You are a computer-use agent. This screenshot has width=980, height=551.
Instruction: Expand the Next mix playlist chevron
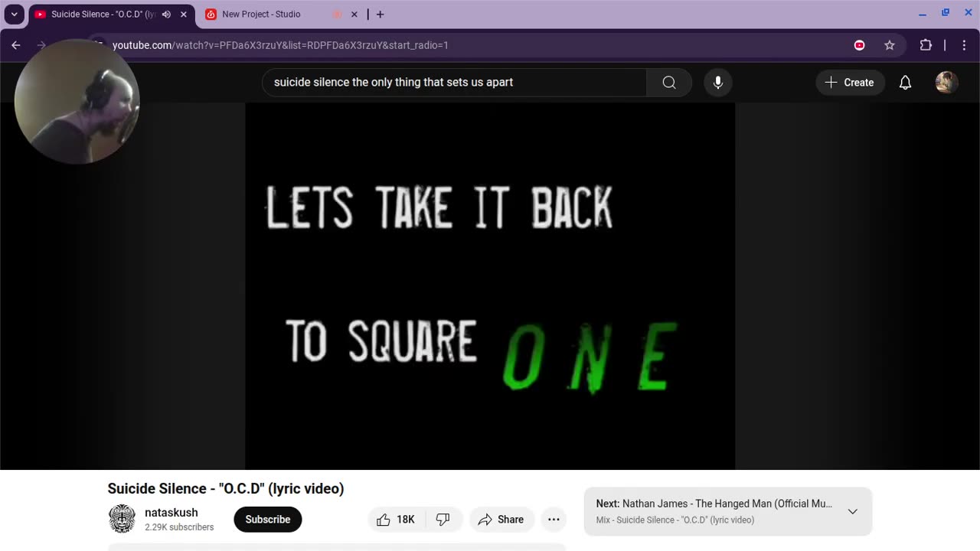click(852, 511)
